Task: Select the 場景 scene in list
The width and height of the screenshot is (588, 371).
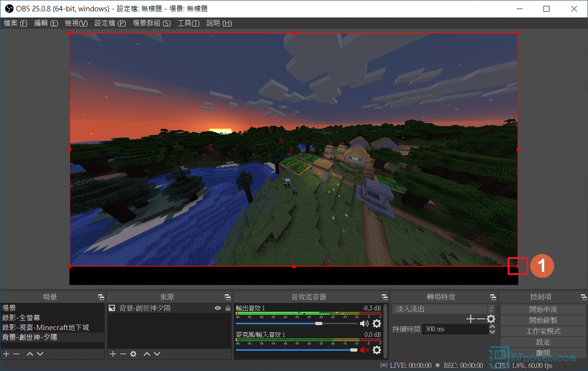Action: coord(52,308)
